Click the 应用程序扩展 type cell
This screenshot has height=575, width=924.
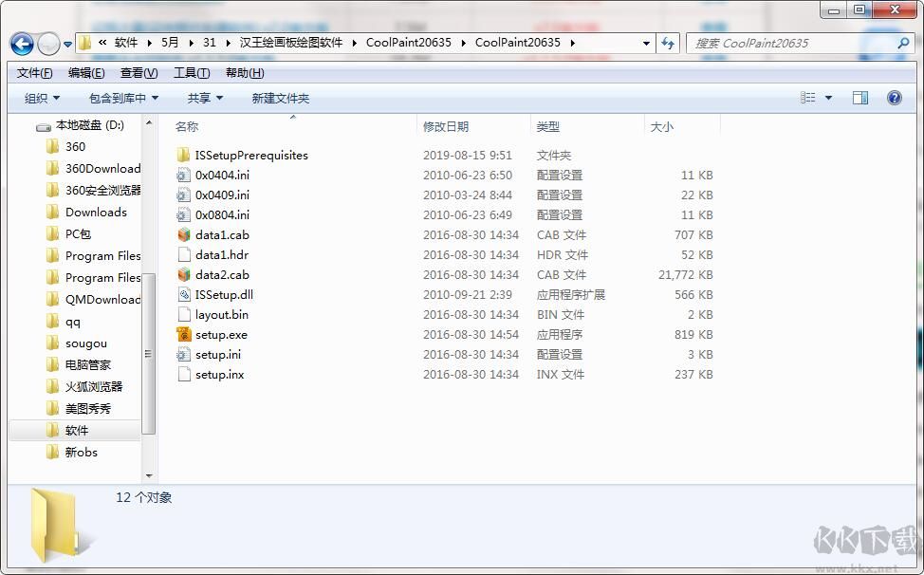click(571, 294)
